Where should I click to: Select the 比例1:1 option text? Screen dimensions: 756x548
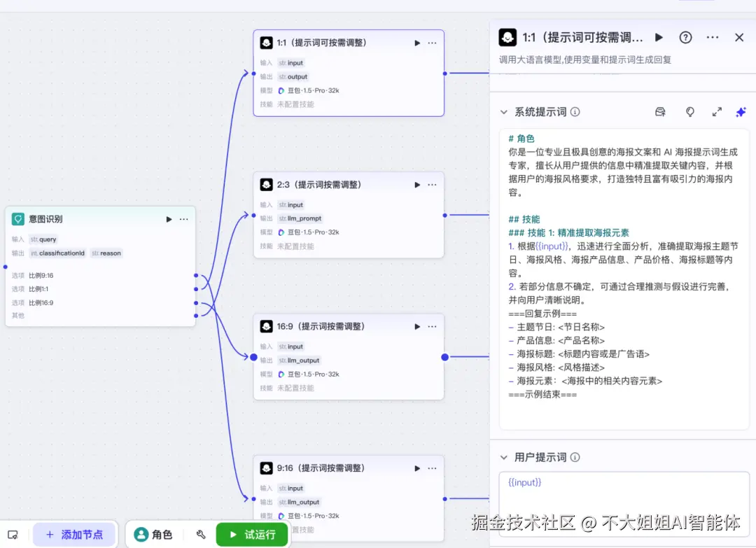38,289
